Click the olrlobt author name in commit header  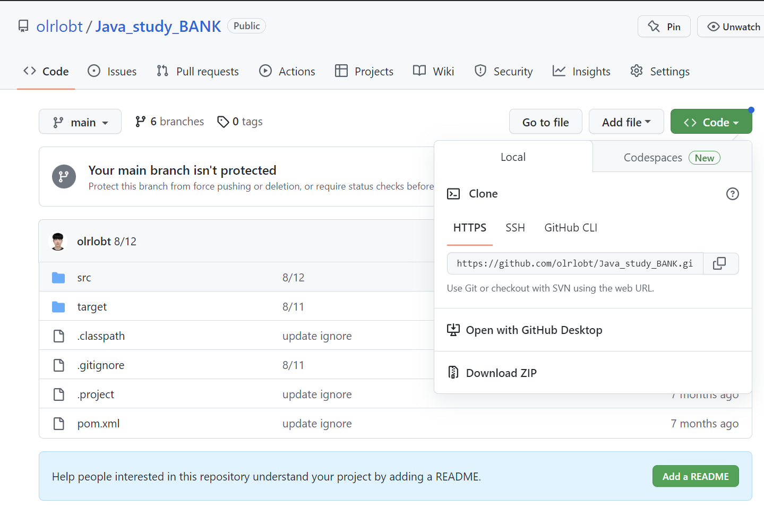point(94,241)
